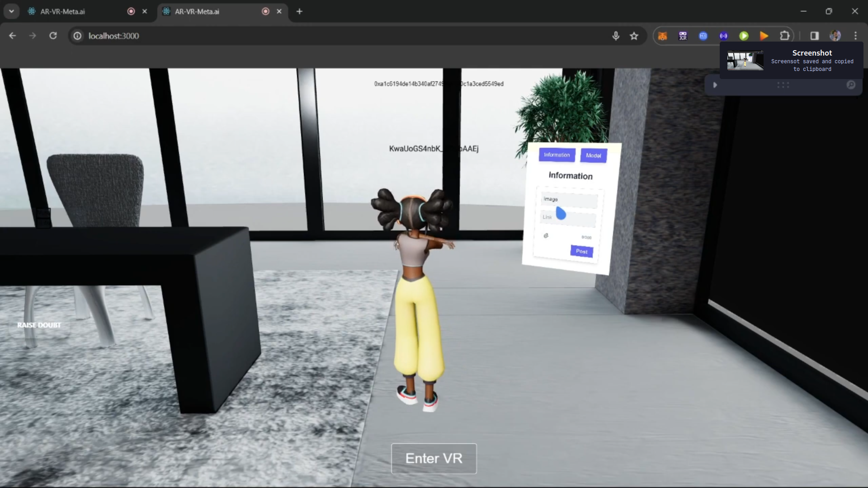868x488 pixels.
Task: Open the Chrome Extensions puzzle menu
Action: 785,36
